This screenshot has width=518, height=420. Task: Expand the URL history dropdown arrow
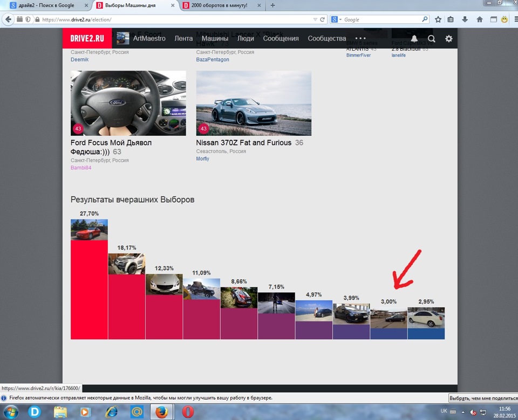[315, 19]
